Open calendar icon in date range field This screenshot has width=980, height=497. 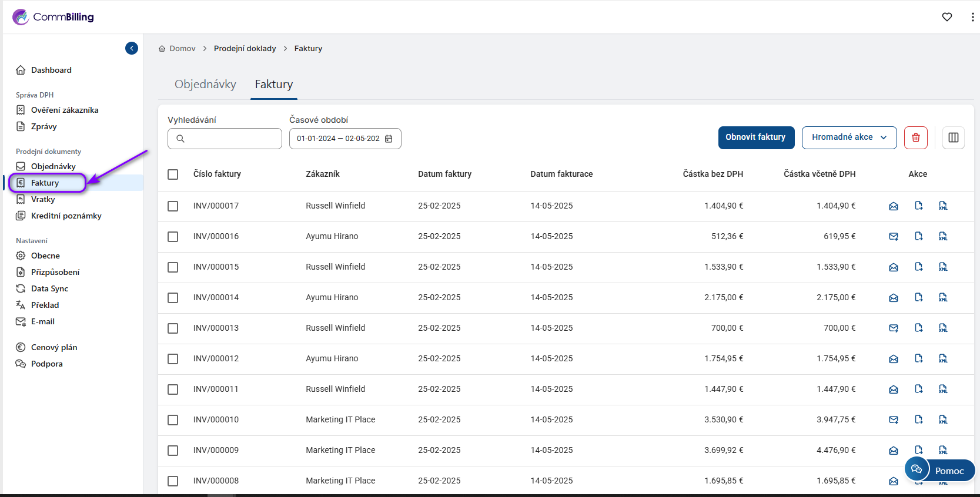(x=389, y=139)
